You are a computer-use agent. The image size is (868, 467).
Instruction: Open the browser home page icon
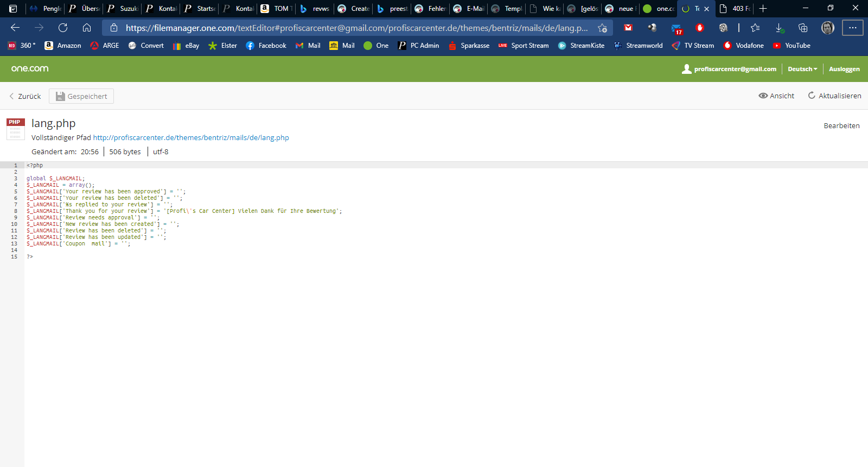pyautogui.click(x=87, y=28)
